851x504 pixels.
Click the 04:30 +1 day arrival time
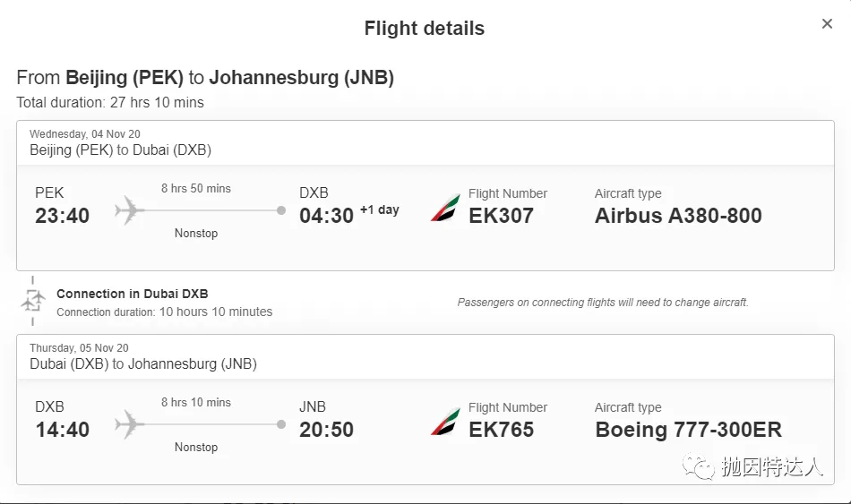[349, 216]
